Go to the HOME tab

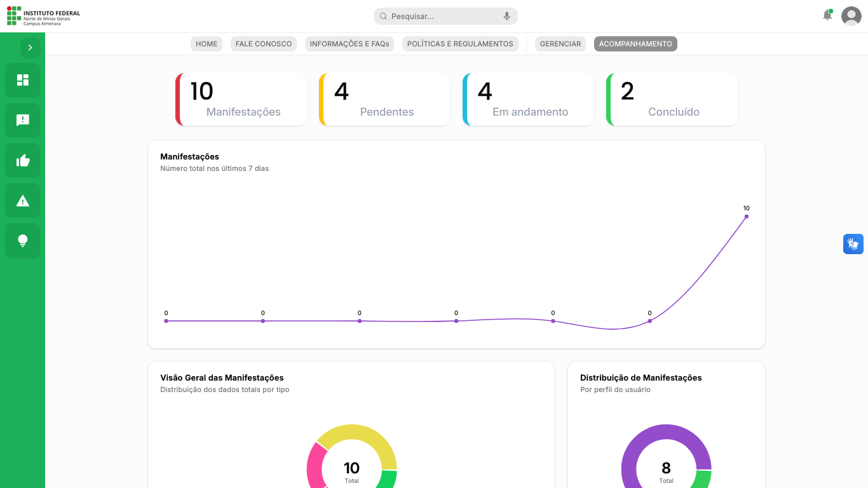(x=207, y=44)
